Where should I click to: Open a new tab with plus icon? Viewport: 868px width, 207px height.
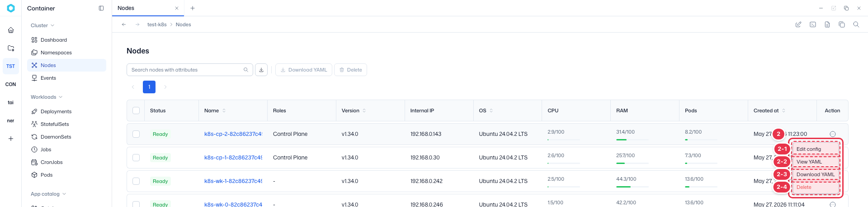(x=193, y=8)
